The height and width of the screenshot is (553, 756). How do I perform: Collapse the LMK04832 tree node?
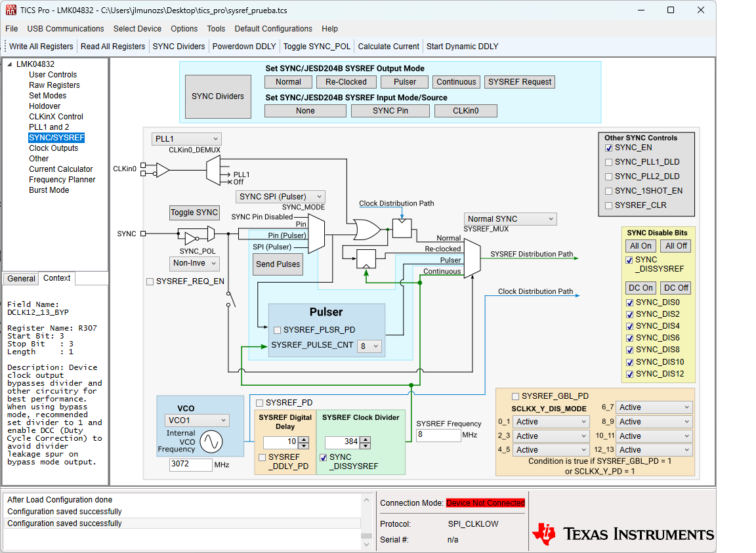[10, 64]
